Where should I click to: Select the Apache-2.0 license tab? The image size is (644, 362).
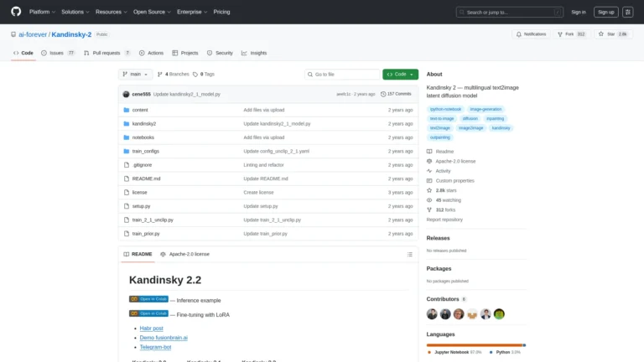click(186, 253)
